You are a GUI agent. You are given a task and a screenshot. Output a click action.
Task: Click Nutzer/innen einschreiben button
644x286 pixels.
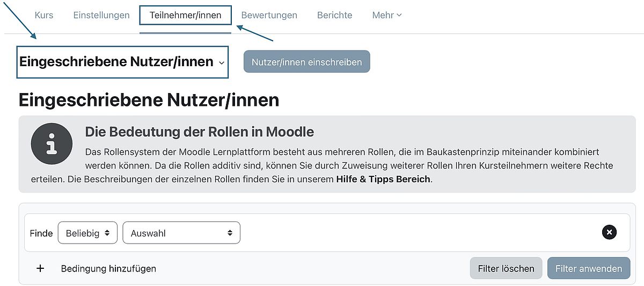tap(306, 62)
